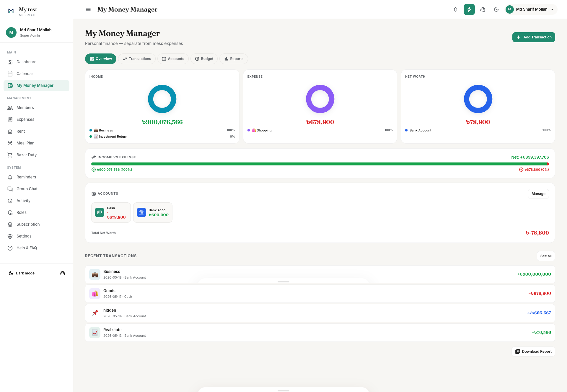Click the Meal Plan fork-knife icon
567x392 pixels.
[10, 143]
